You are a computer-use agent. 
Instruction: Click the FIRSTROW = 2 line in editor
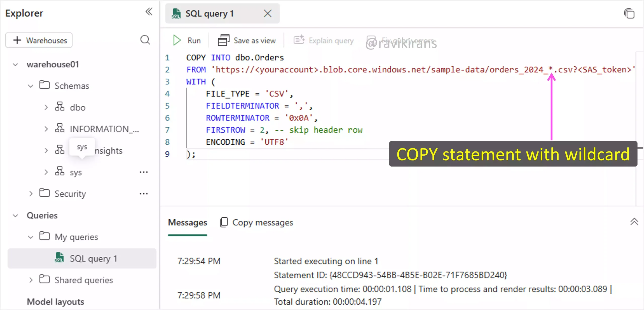click(x=284, y=130)
